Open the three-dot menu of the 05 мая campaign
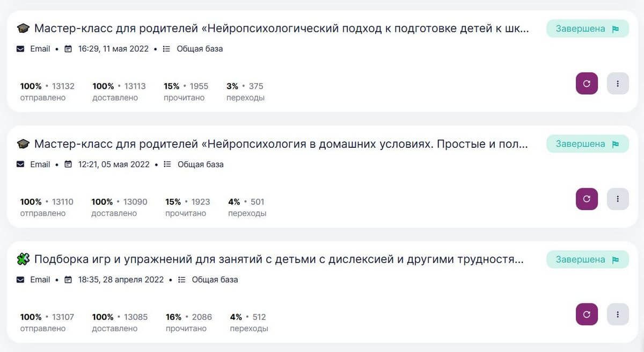The width and height of the screenshot is (644, 352). pyautogui.click(x=618, y=199)
